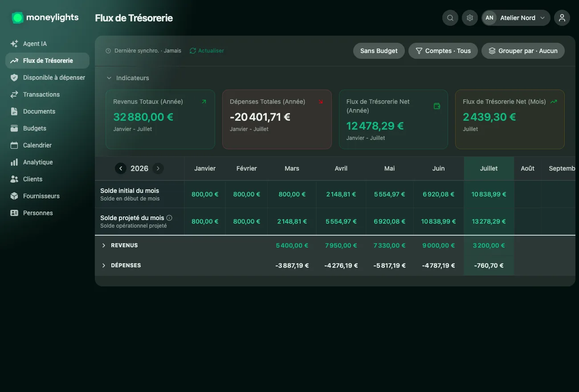This screenshot has height=392, width=579.
Task: Click the -760,70 € expense cell
Action: pyautogui.click(x=489, y=265)
